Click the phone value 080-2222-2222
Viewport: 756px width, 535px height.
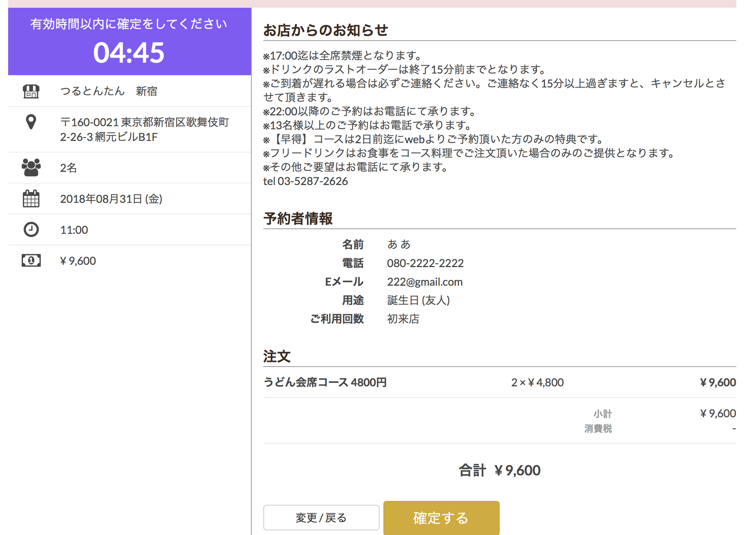pos(425,263)
